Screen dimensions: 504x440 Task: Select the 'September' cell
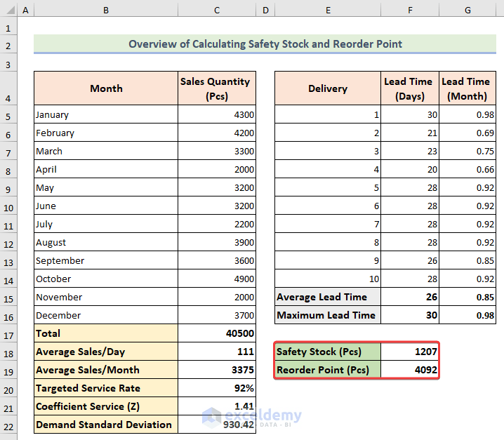106,260
